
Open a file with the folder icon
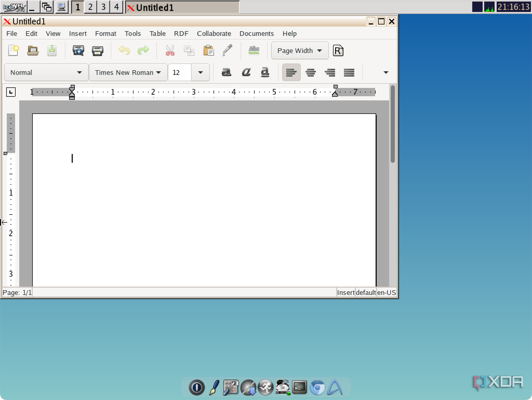(x=33, y=50)
